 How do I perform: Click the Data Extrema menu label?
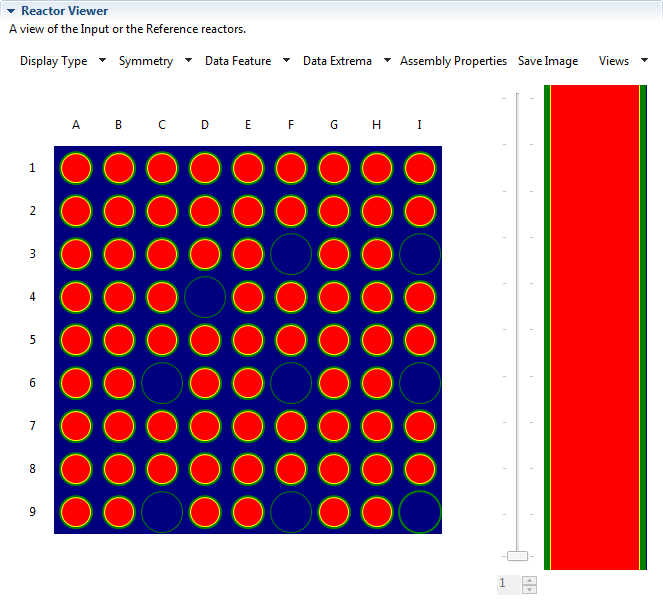[x=337, y=61]
